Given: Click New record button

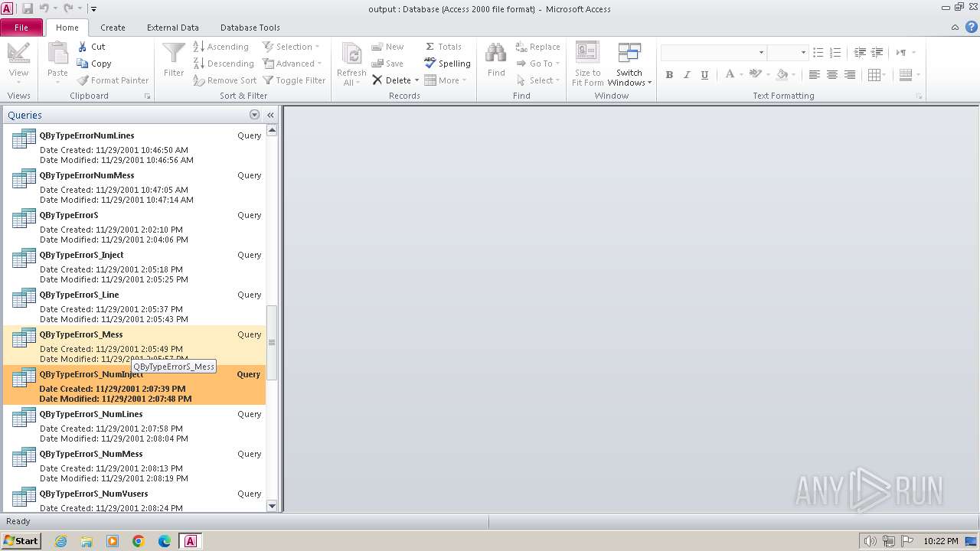Looking at the screenshot, I should pyautogui.click(x=387, y=47).
